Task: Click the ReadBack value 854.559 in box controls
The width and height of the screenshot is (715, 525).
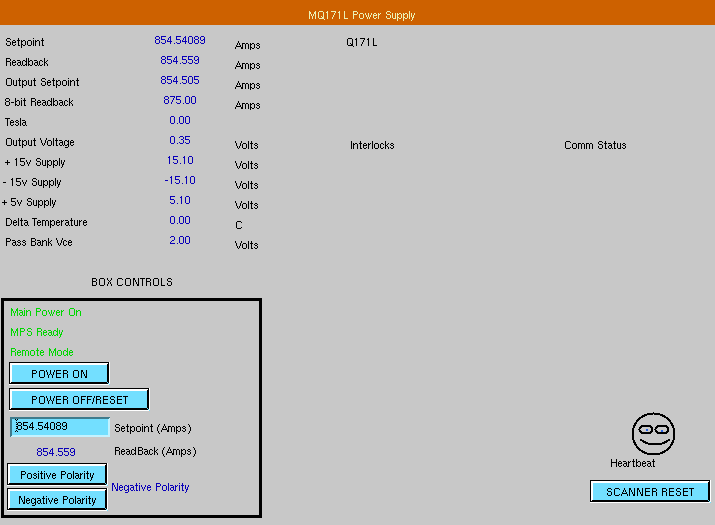Action: 56,452
